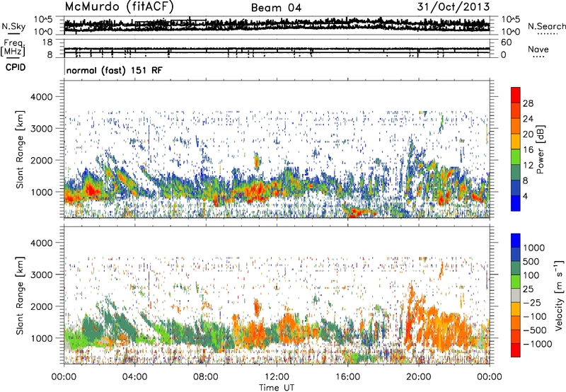Pick Power color band between 20 and 24
The height and width of the screenshot is (392, 566).
516,126
